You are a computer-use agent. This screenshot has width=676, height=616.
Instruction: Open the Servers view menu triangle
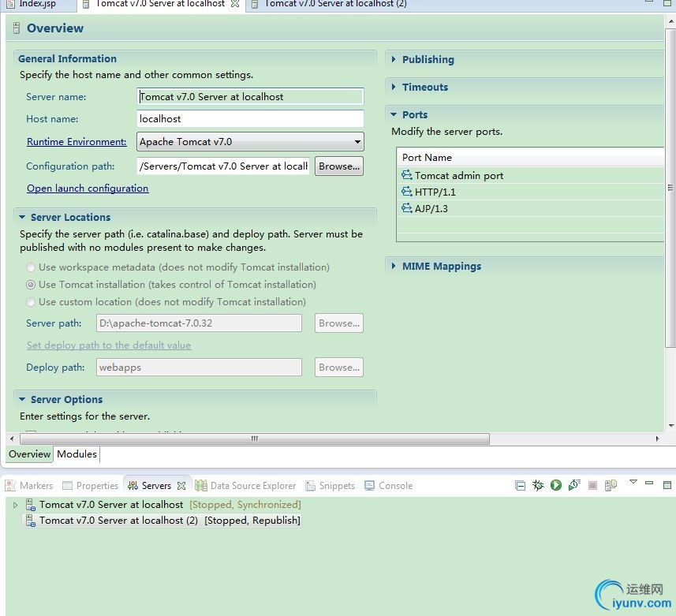point(633,482)
